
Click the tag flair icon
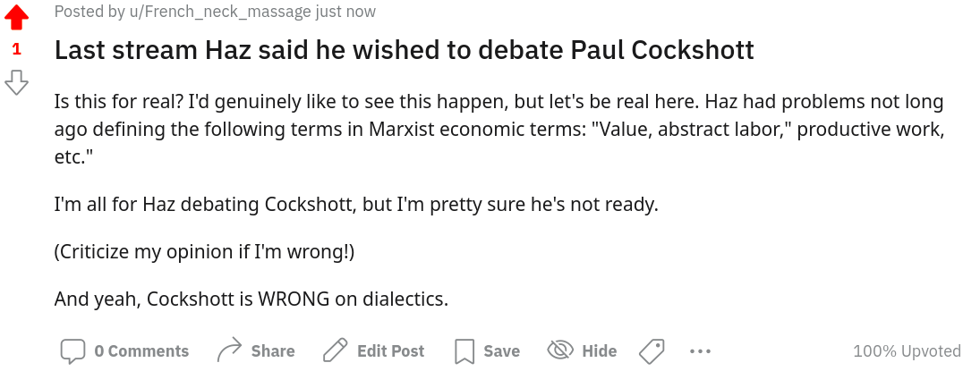coord(652,351)
